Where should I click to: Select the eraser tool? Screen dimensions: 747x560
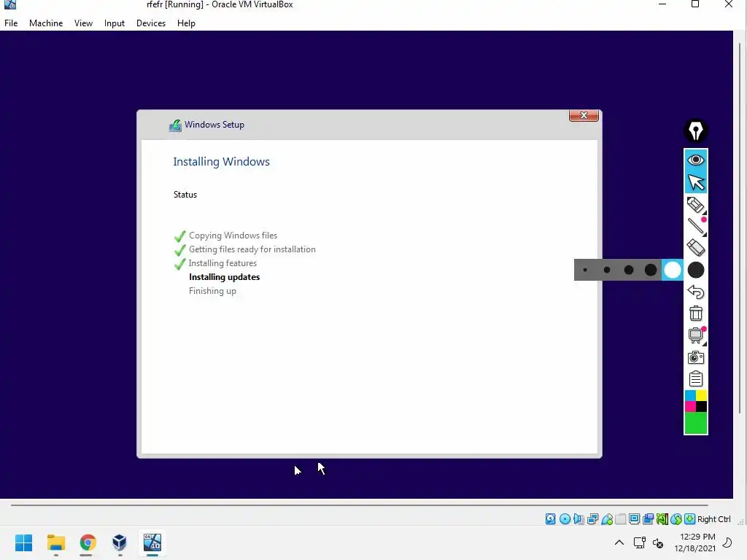[x=695, y=248]
